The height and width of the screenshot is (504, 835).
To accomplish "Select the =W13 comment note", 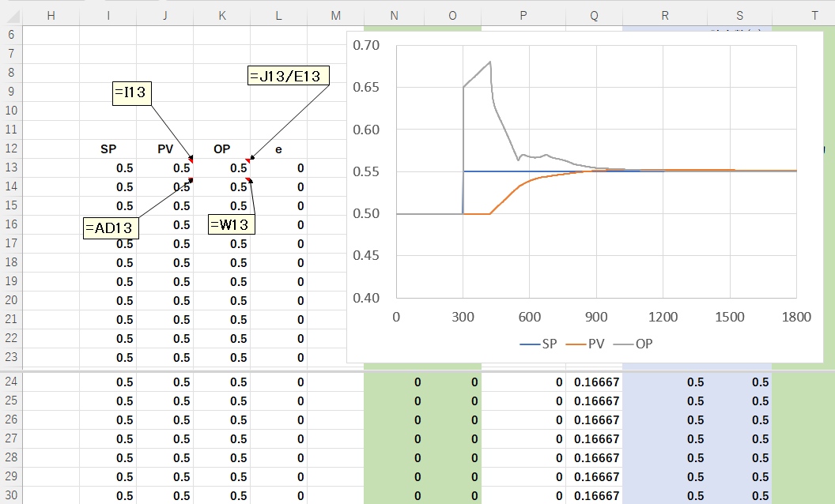I will (x=231, y=224).
